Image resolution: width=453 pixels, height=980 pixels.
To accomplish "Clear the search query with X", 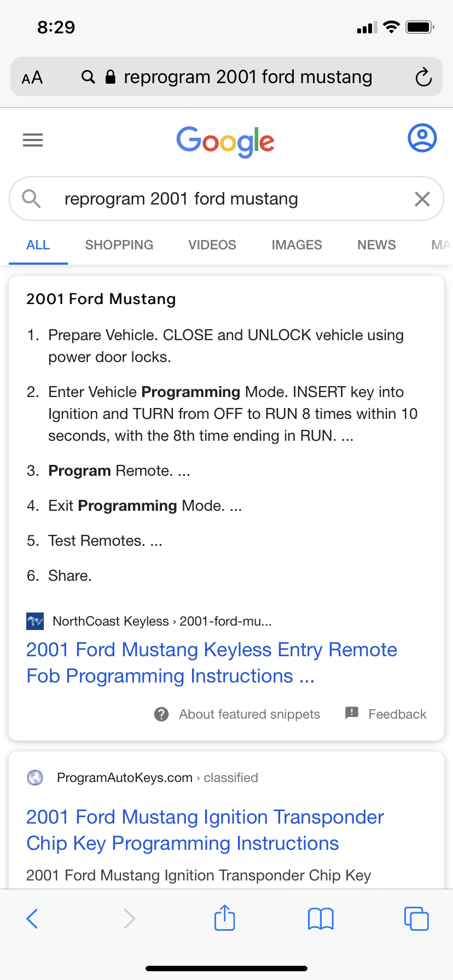I will (422, 199).
